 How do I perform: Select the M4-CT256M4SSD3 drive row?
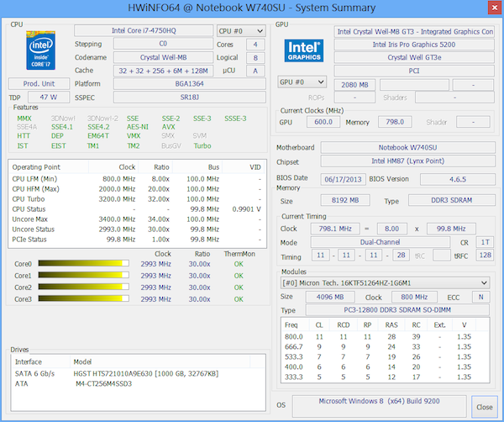139,383
